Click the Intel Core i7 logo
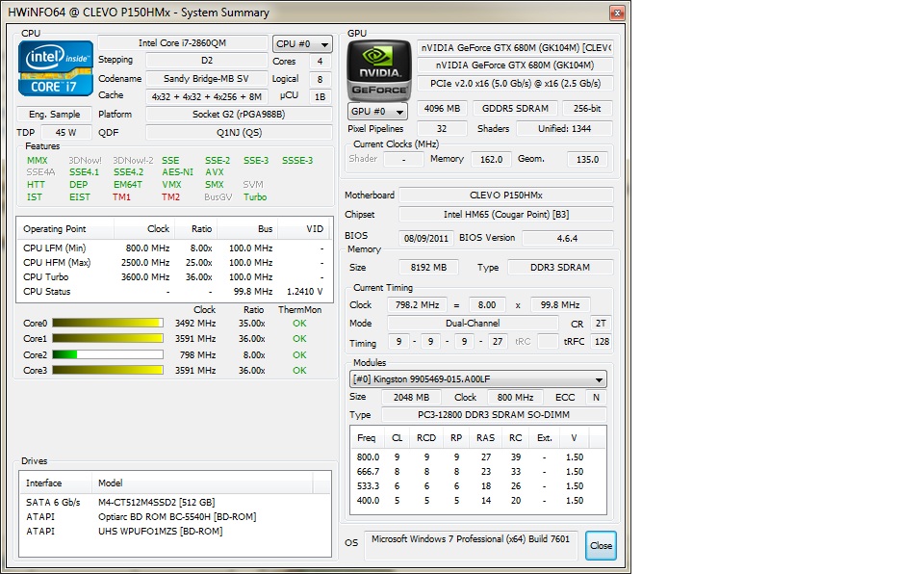The height and width of the screenshot is (574, 924). tap(56, 68)
